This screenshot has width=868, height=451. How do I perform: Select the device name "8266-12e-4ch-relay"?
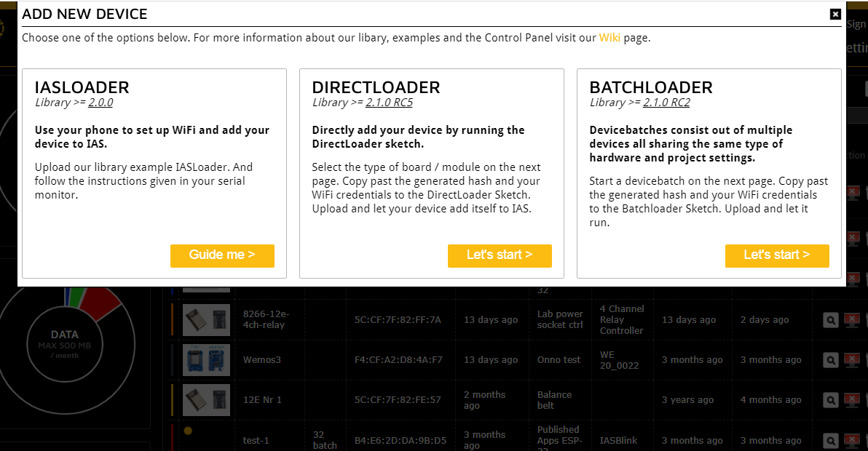pyautogui.click(x=267, y=319)
